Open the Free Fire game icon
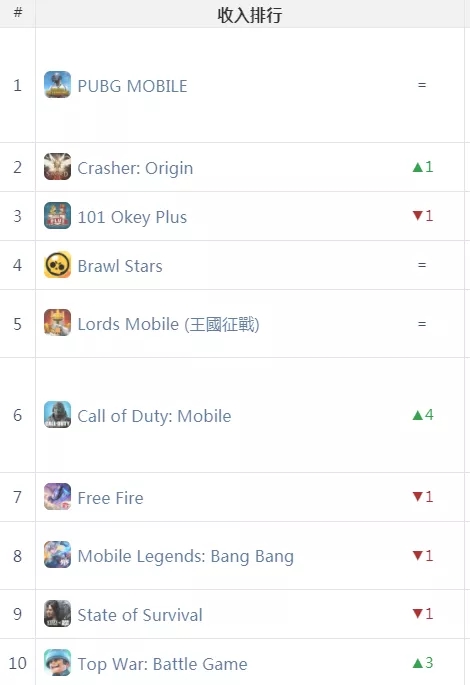470x685 pixels. click(x=57, y=496)
